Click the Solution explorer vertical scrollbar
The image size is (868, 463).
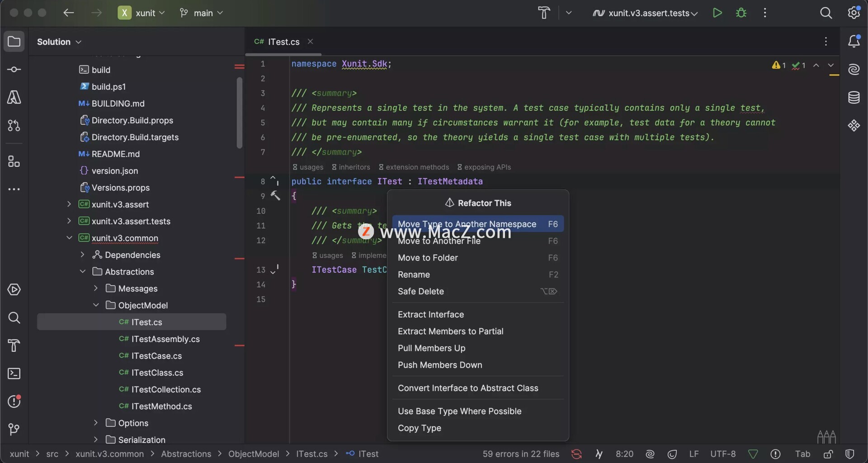click(x=239, y=113)
